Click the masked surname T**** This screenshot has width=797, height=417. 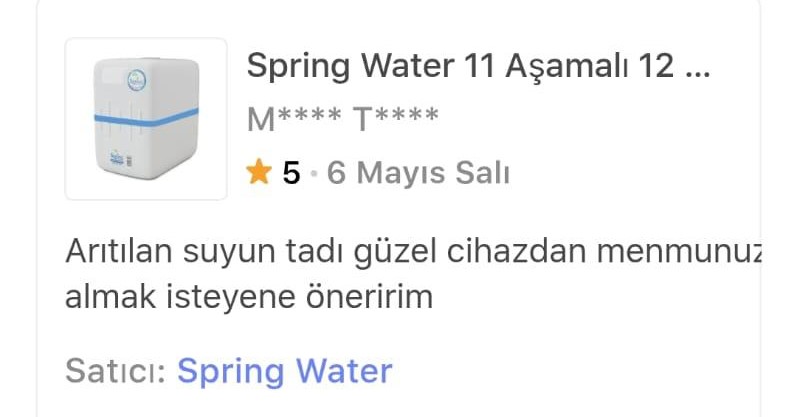[396, 119]
